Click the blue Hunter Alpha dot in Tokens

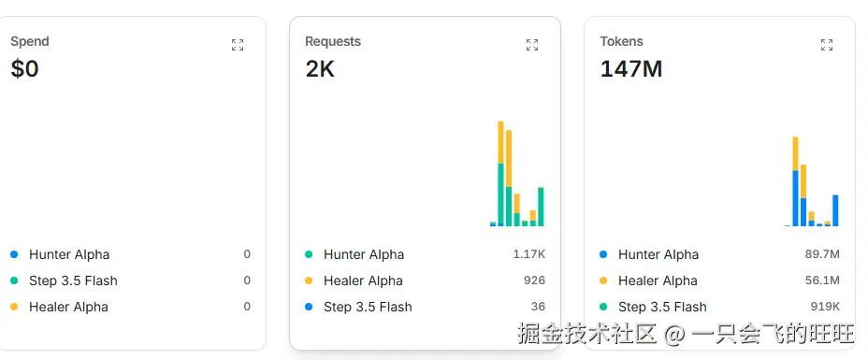click(x=603, y=255)
